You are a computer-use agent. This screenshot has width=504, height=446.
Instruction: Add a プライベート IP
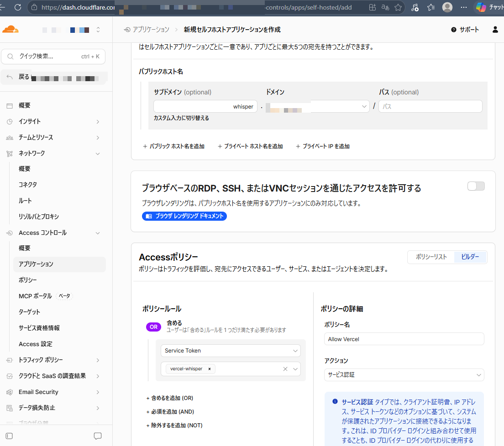tap(323, 146)
